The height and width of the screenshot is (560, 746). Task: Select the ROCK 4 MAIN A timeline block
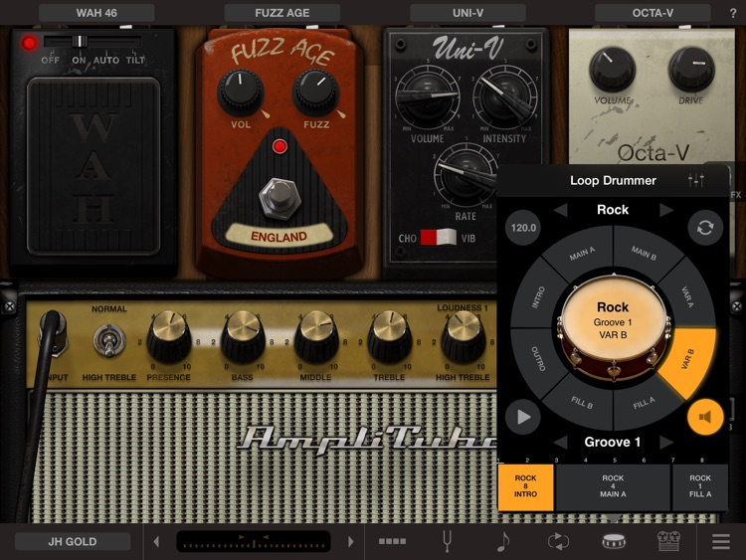click(x=613, y=486)
